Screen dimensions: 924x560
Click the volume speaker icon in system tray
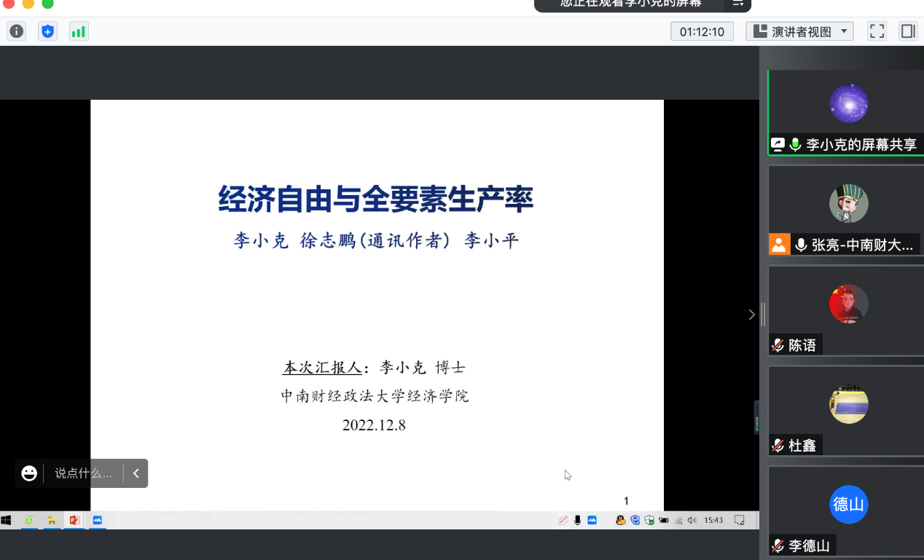[692, 520]
